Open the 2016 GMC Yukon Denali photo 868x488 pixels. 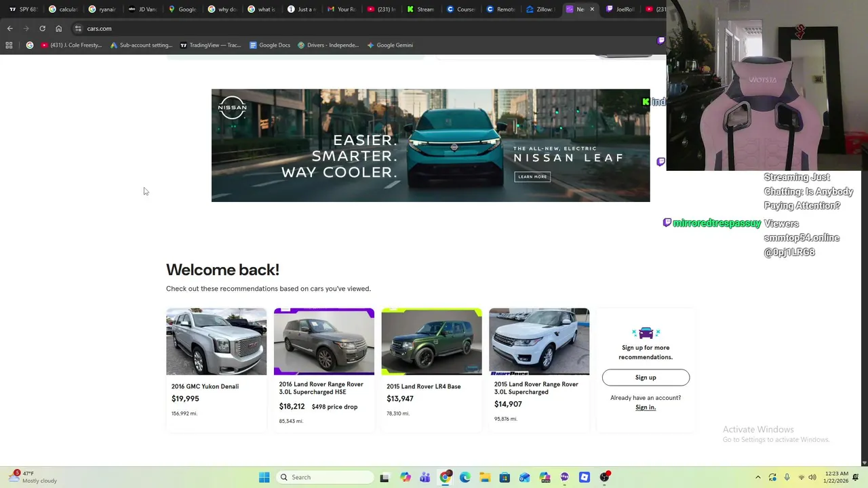coord(216,342)
